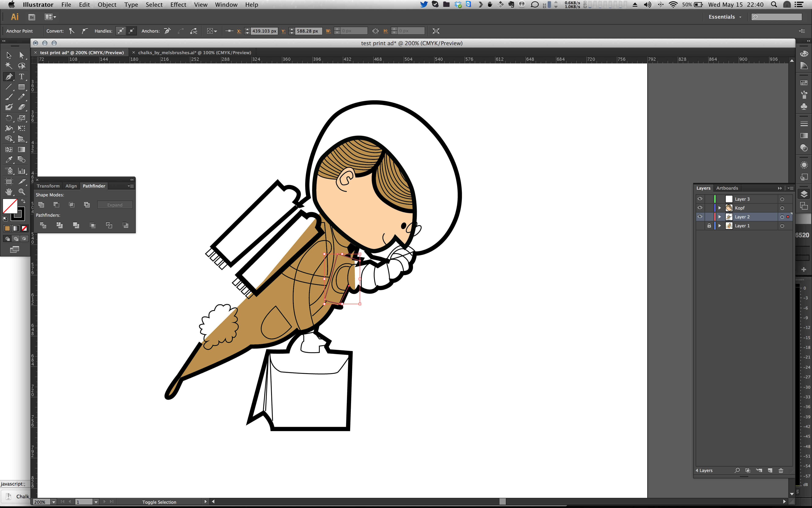Image resolution: width=812 pixels, height=508 pixels.
Task: Select the Hand tool
Action: click(9, 192)
